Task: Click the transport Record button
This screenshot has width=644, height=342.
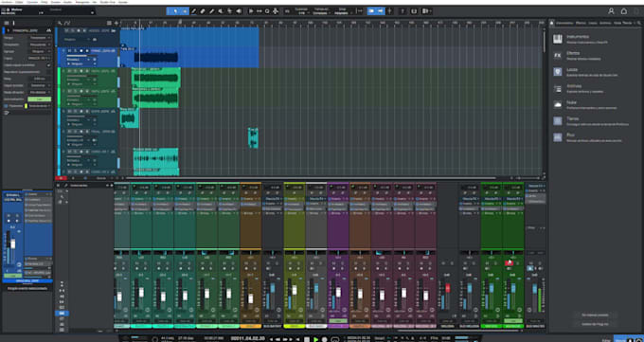Action: 325,339
